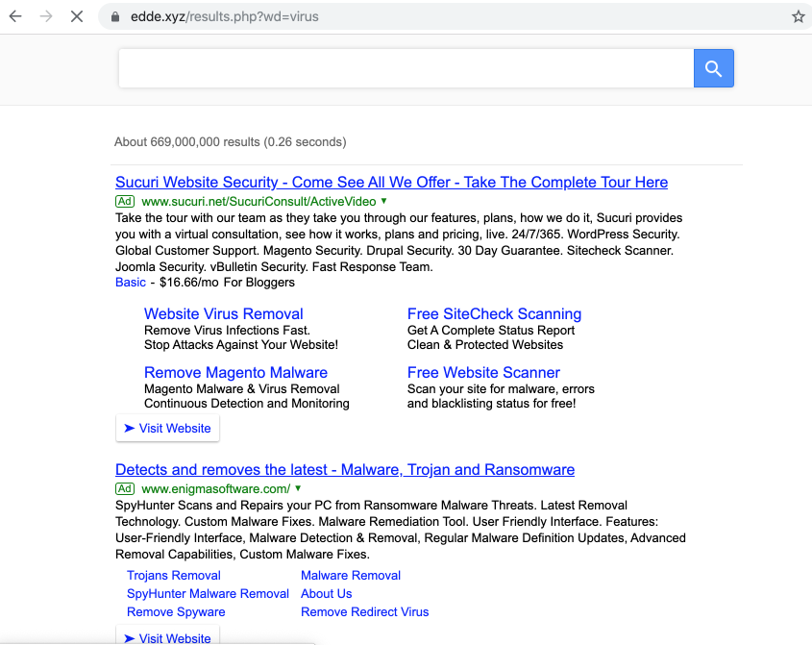Open the Remove Magento Malware link

[235, 373]
